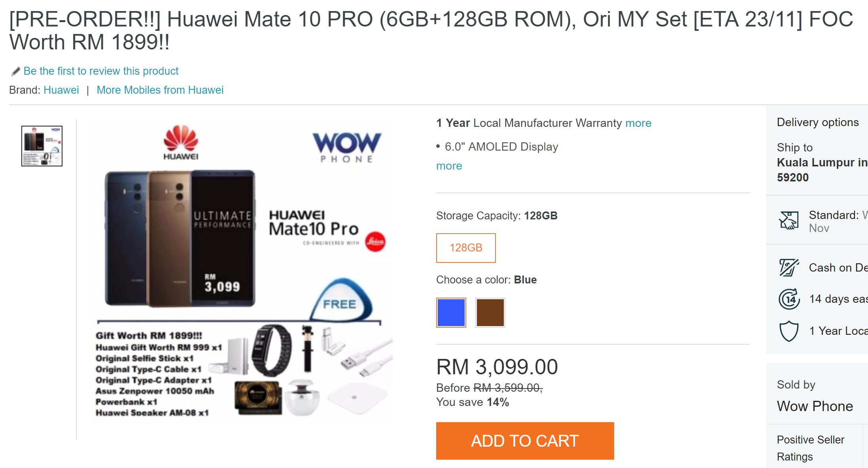Image resolution: width=868 pixels, height=468 pixels.
Task: Select the 128GB storage capacity option
Action: (x=466, y=248)
